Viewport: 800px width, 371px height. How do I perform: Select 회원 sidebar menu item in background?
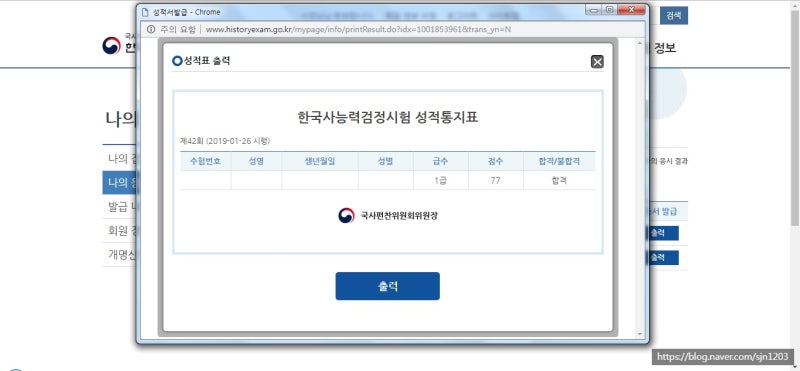[119, 230]
